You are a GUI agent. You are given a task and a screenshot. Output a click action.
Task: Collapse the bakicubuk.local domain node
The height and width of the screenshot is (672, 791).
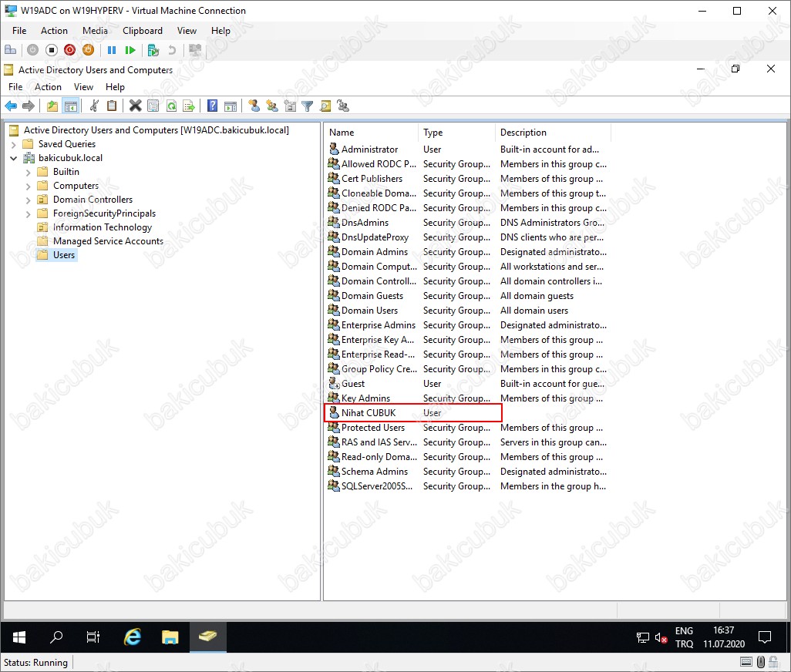(14, 158)
